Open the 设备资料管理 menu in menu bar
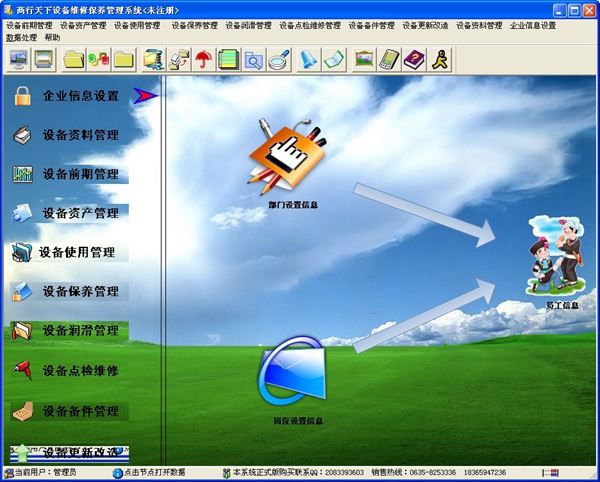 coord(479,26)
